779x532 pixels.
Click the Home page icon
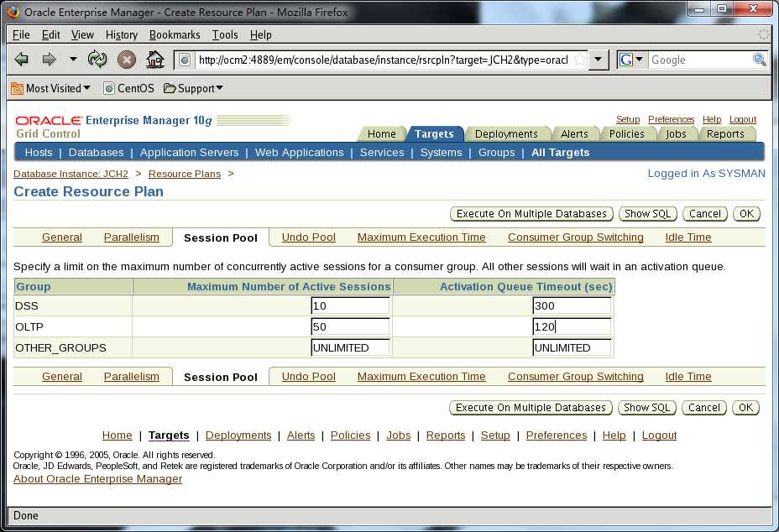tap(155, 60)
